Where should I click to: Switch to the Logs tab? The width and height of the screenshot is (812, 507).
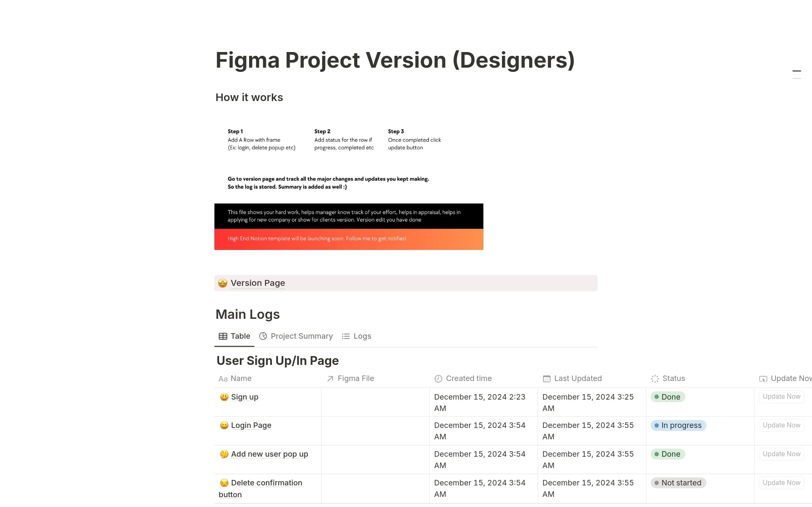362,336
